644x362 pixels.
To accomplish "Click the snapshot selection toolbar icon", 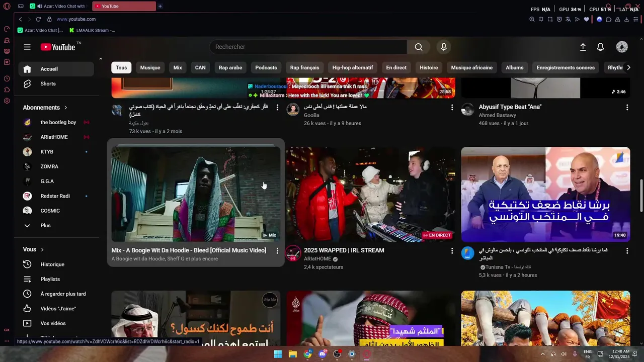I will (550, 19).
